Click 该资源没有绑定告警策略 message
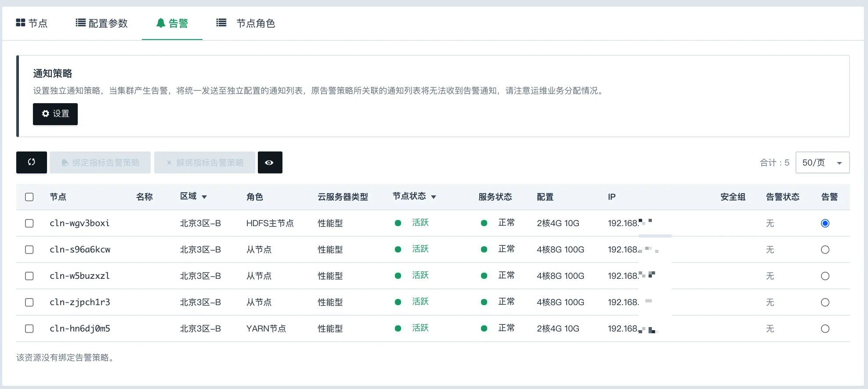 point(65,358)
